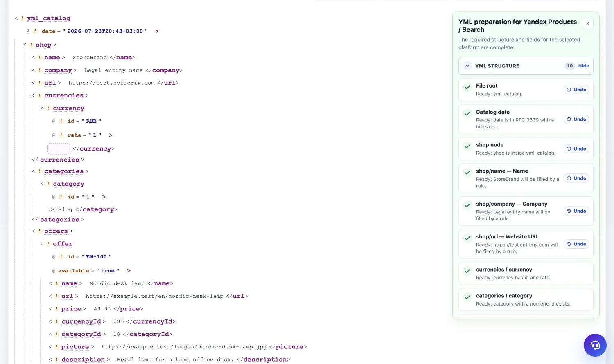The height and width of the screenshot is (364, 614).
Task: Click the check icon for currencies / currency
Action: [467, 271]
